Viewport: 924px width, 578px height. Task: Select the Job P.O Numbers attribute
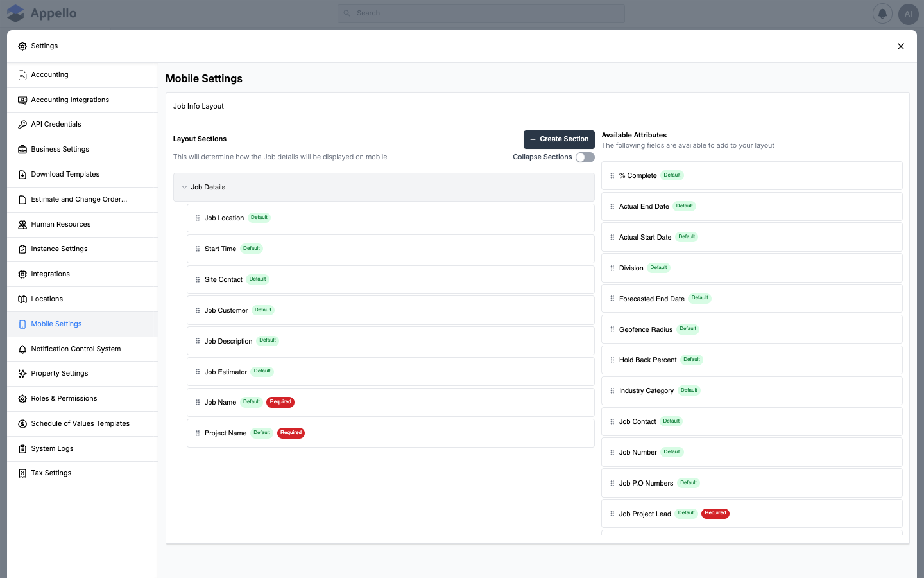click(x=752, y=484)
